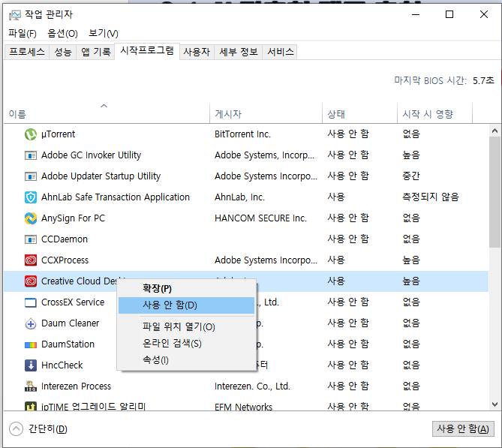Click publisher HANCOM SECURE Inc.

pos(260,218)
